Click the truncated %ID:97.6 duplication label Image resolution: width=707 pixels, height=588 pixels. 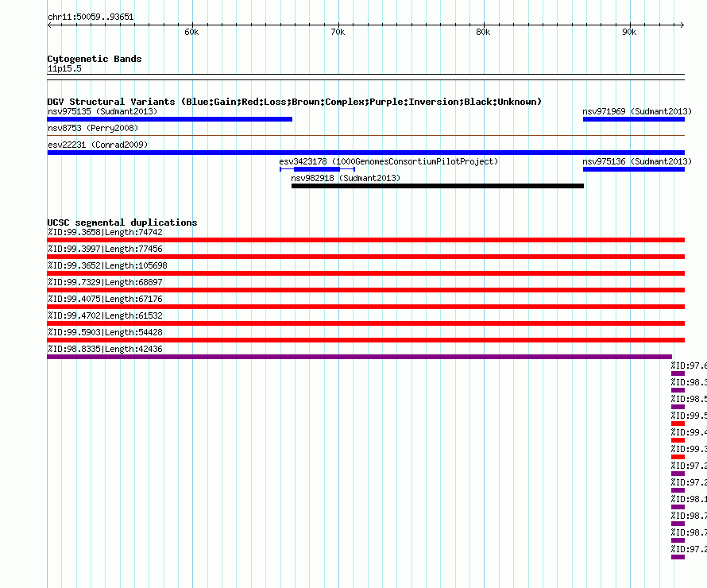pyautogui.click(x=689, y=366)
